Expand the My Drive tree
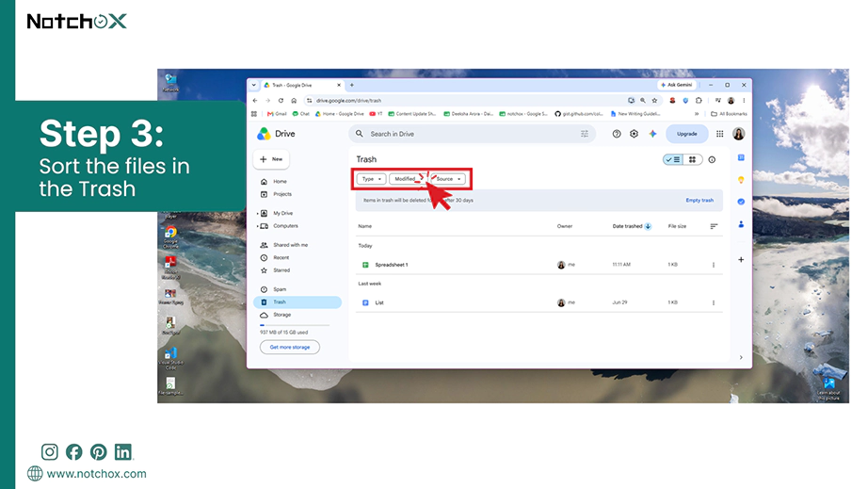Screen dimensions: 868x489 point(258,213)
